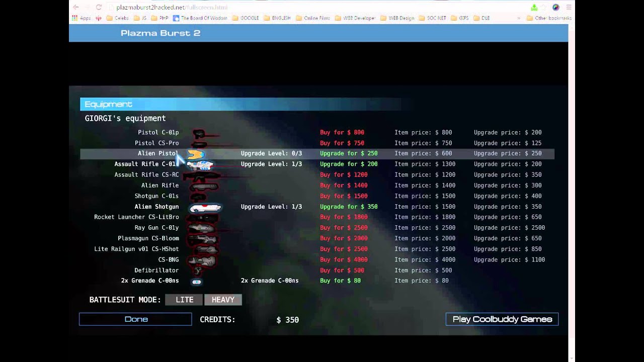Buy Ray Gun C-01y for $2500
Image resolution: width=644 pixels, height=362 pixels.
point(344,228)
